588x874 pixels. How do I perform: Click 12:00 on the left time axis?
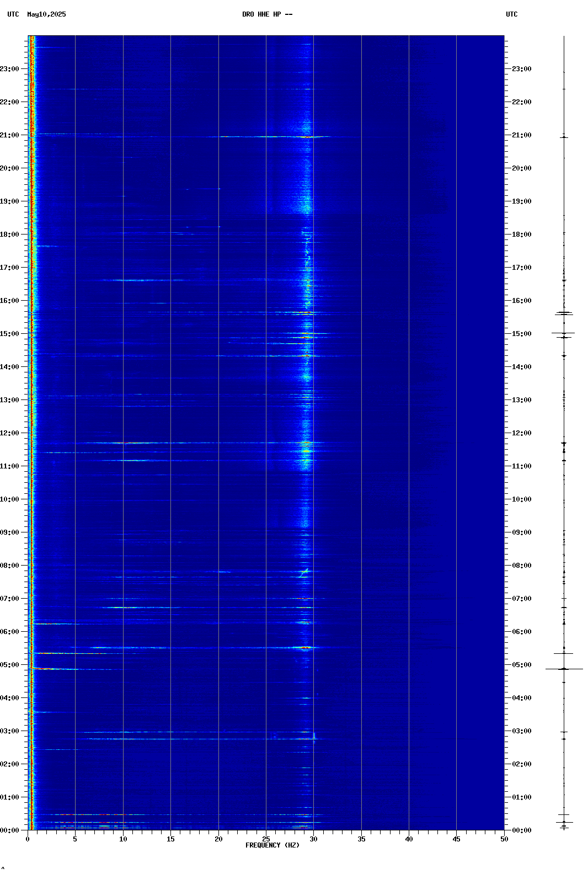coord(9,433)
